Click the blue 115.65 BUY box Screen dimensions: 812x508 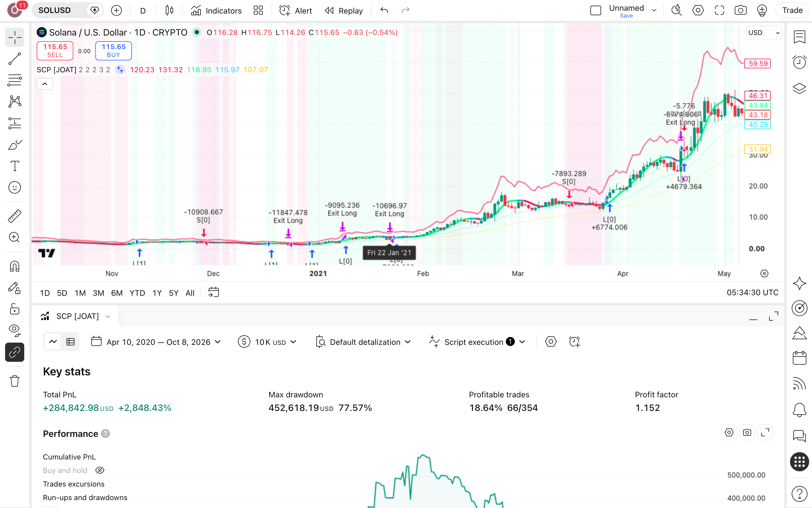pos(113,51)
